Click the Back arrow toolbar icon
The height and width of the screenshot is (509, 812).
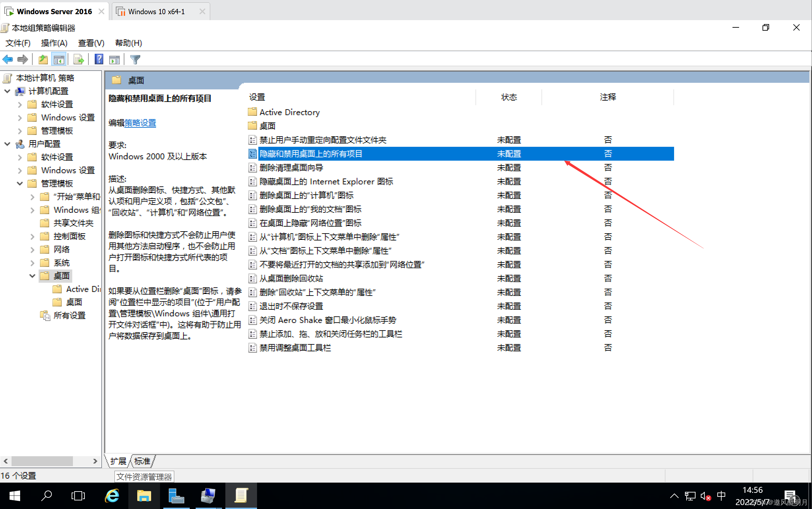tap(7, 60)
